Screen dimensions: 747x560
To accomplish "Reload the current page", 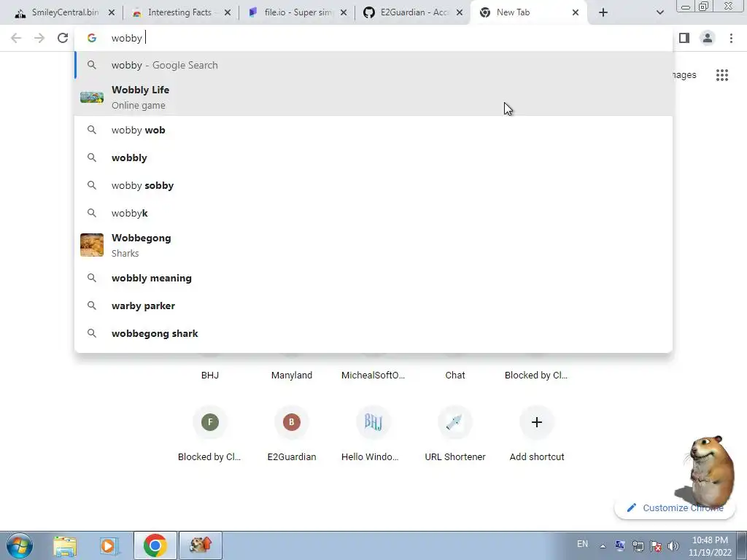I will click(63, 38).
